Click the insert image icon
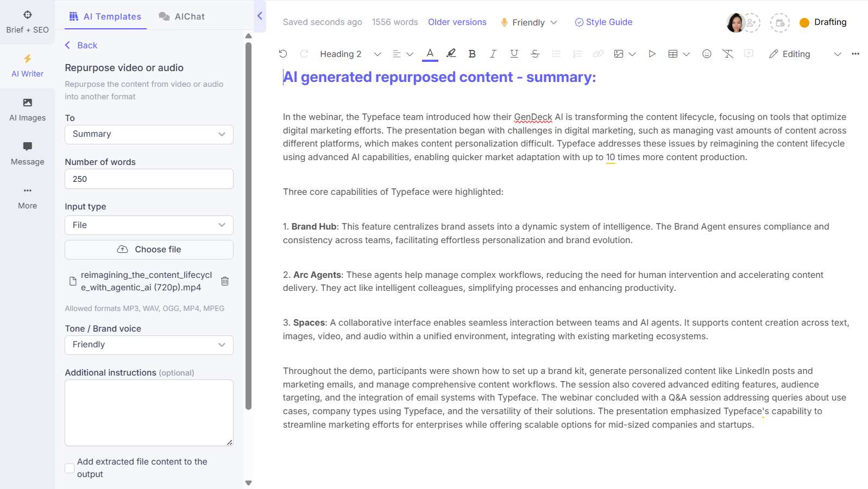This screenshot has height=489, width=868. 618,54
